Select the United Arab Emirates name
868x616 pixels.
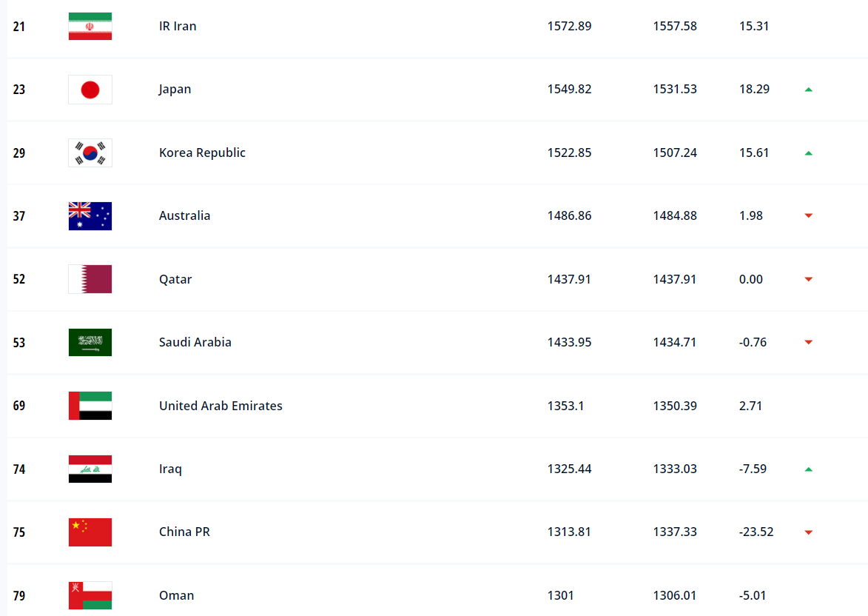[221, 406]
